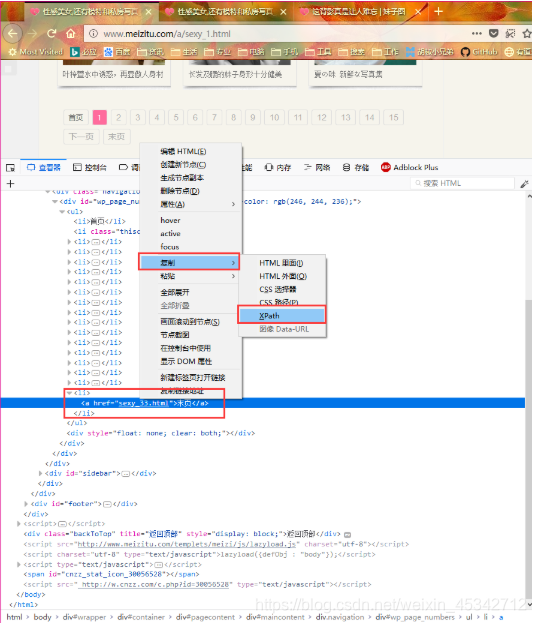Click the create new node plus button

(x=11, y=184)
